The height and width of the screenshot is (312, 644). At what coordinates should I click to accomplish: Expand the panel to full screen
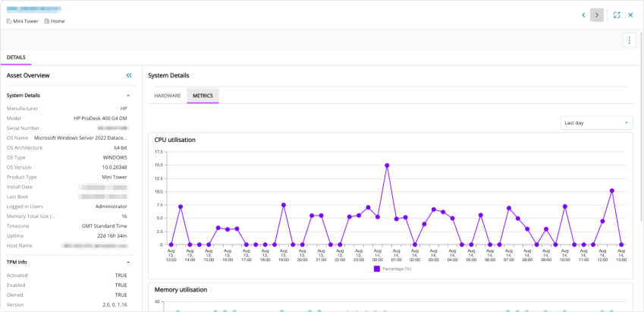point(617,15)
